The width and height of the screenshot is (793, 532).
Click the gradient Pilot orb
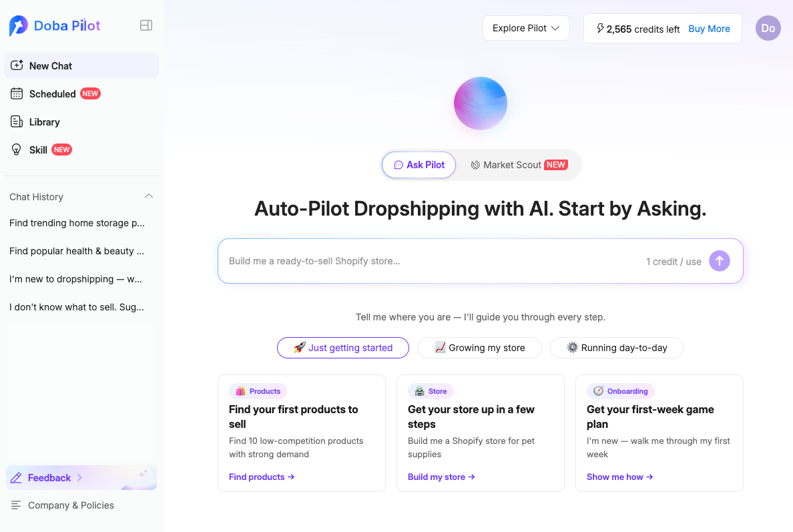point(481,103)
